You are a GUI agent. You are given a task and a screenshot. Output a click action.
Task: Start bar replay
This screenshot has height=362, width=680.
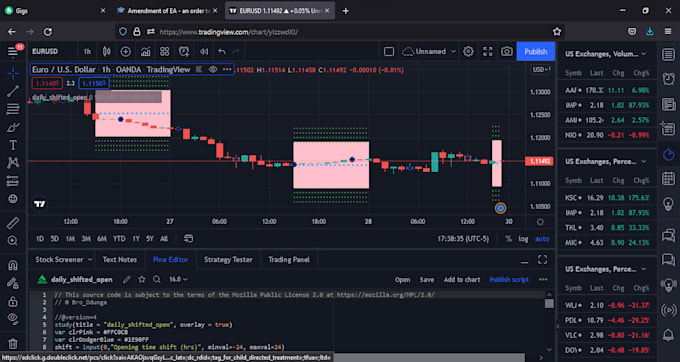204,52
